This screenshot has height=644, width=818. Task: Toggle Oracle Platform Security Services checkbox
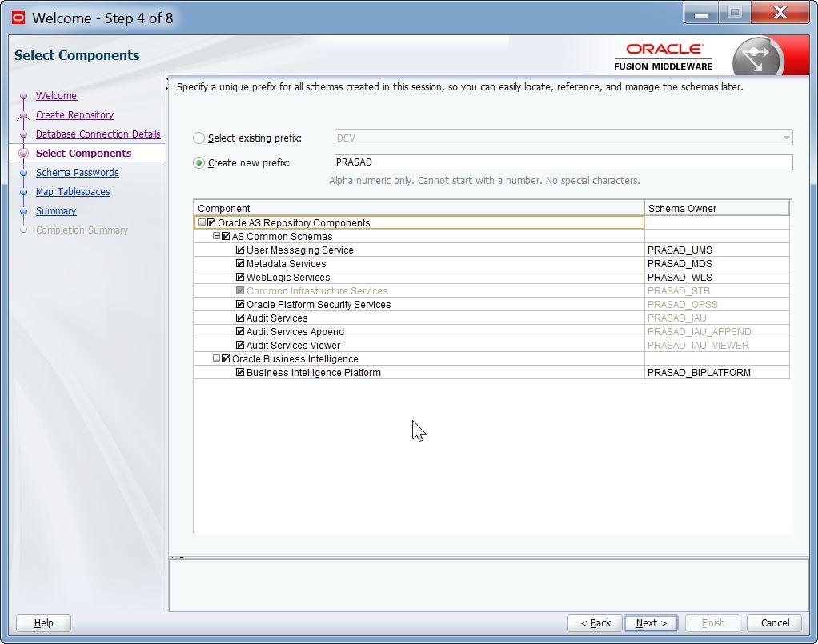(x=240, y=304)
